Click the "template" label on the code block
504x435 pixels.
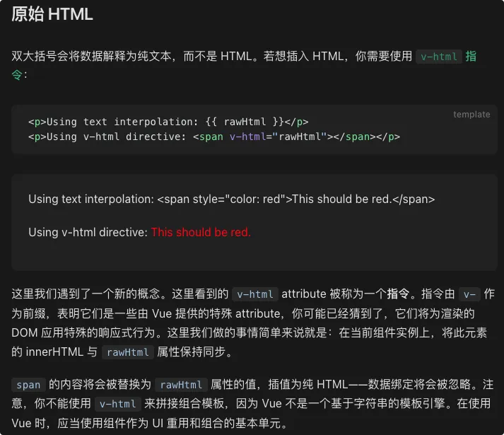click(471, 115)
